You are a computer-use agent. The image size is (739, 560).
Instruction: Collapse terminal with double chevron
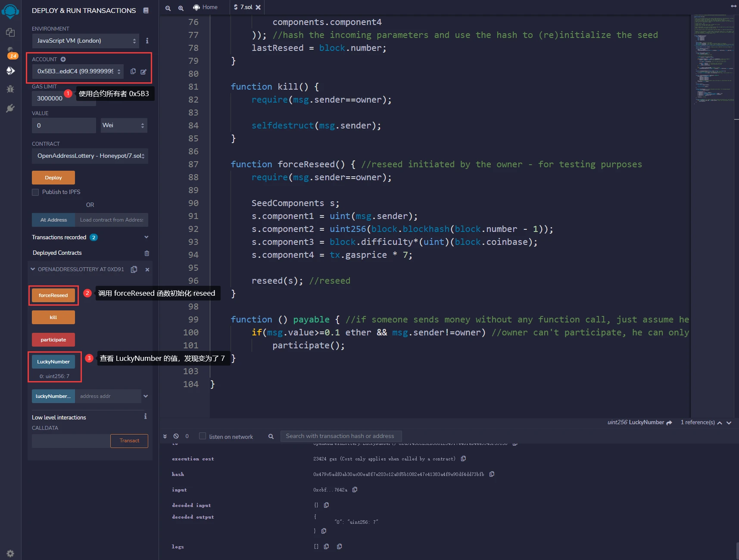pyautogui.click(x=165, y=436)
